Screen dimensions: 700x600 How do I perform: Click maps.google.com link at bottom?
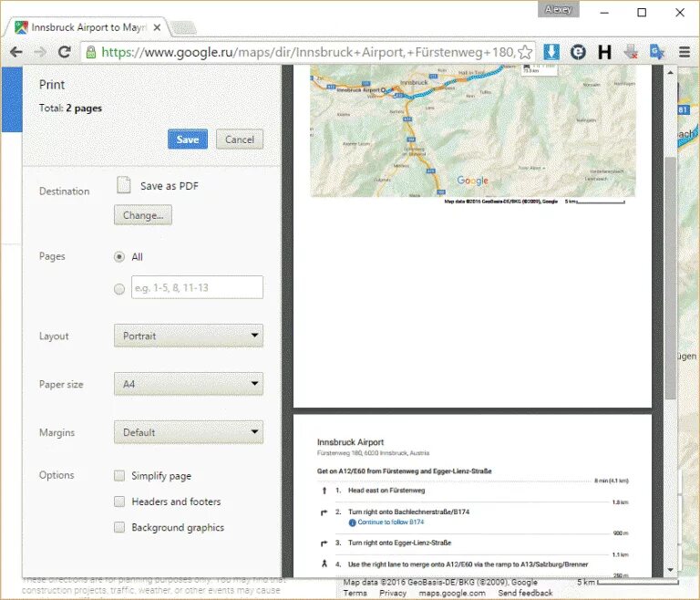click(452, 593)
